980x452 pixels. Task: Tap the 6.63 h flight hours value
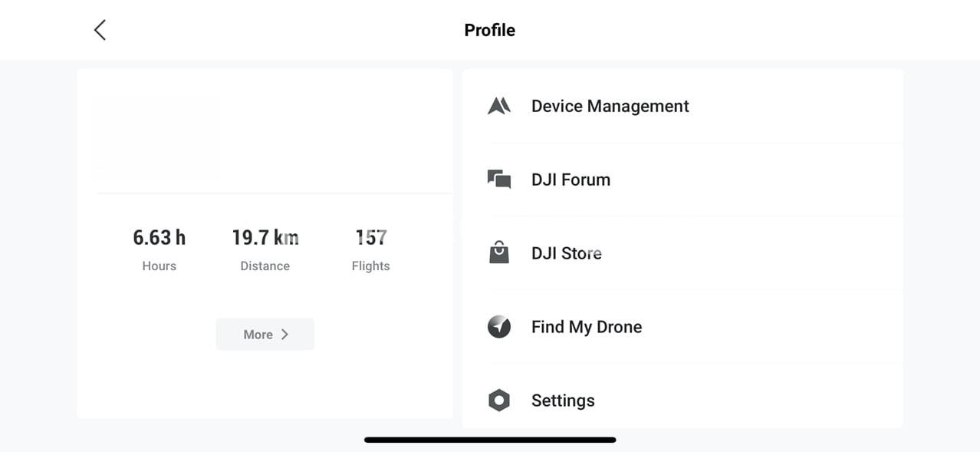click(x=159, y=238)
